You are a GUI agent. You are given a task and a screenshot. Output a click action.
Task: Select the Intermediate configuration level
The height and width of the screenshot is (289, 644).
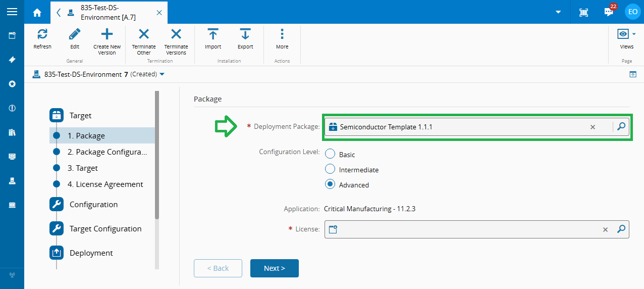330,169
